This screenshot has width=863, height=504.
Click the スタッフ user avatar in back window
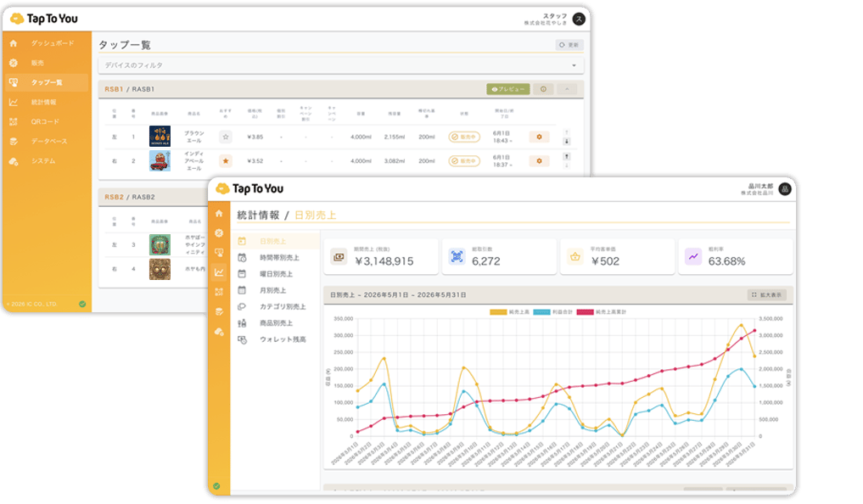click(579, 19)
